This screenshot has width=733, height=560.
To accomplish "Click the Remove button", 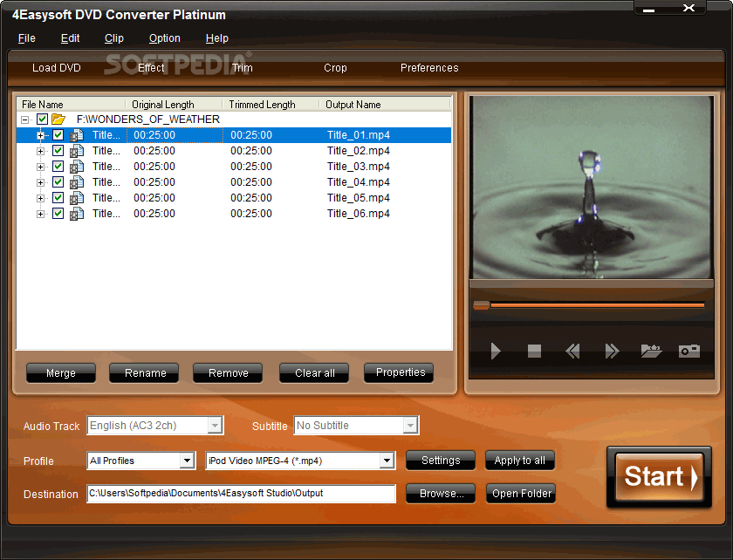I will pyautogui.click(x=228, y=373).
